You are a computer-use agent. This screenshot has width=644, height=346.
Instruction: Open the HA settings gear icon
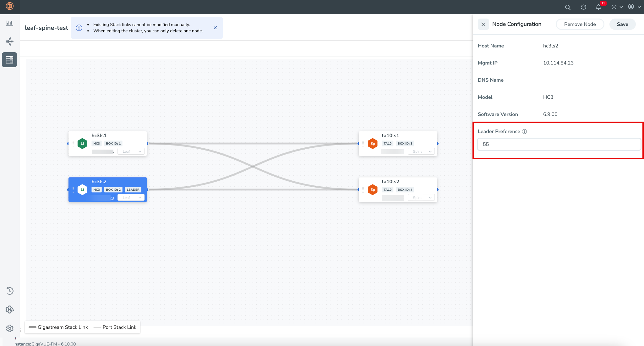coord(10,310)
